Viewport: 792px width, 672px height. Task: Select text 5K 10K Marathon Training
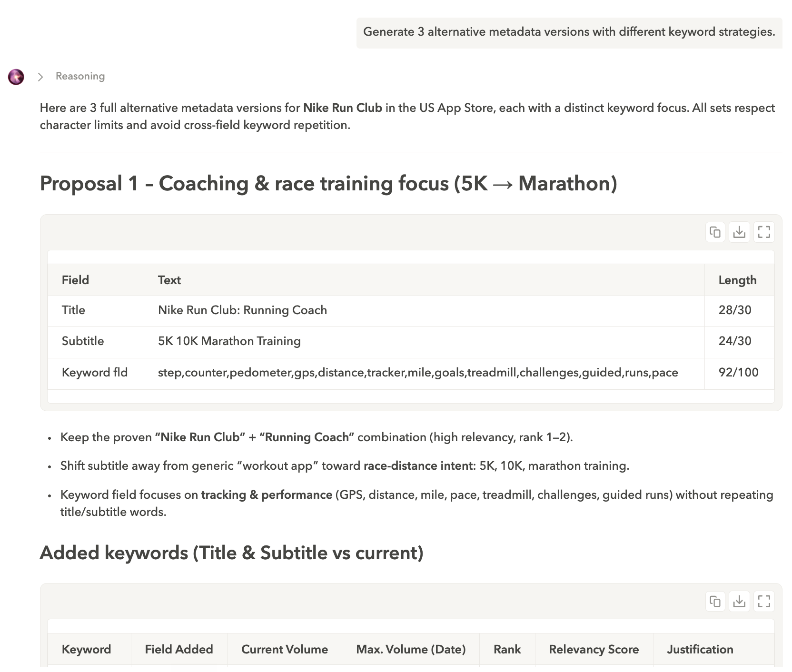[x=229, y=341]
